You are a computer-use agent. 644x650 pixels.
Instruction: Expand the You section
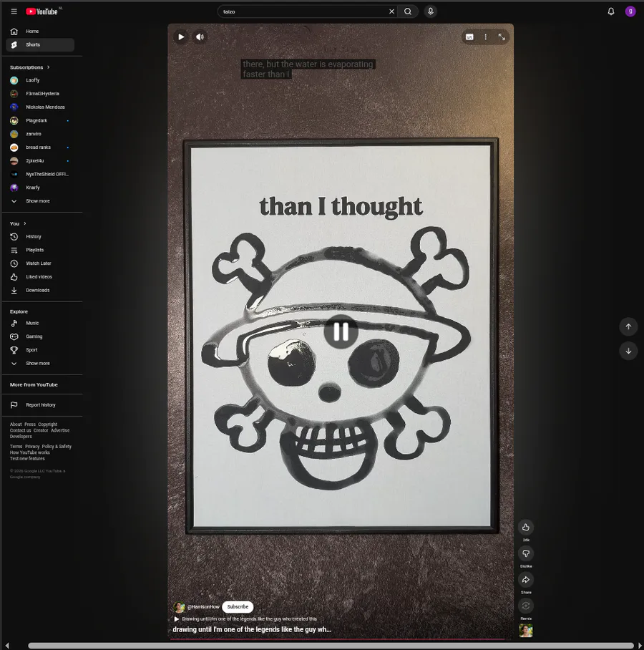coord(18,223)
